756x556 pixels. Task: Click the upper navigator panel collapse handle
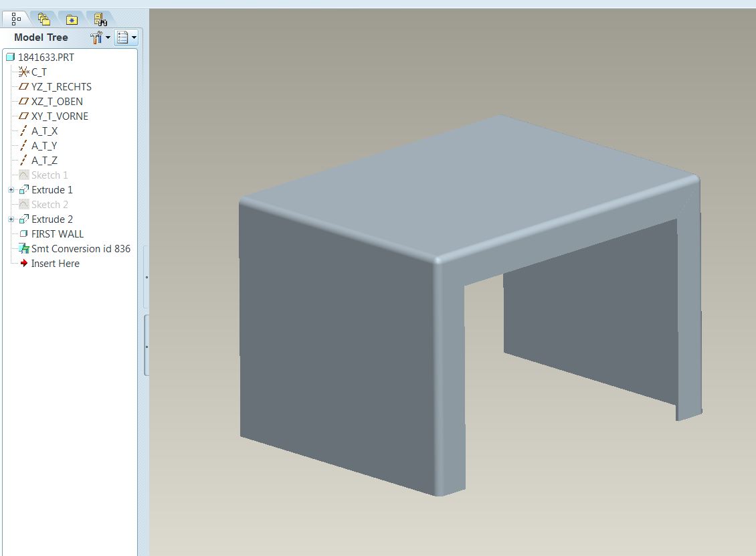click(x=147, y=277)
